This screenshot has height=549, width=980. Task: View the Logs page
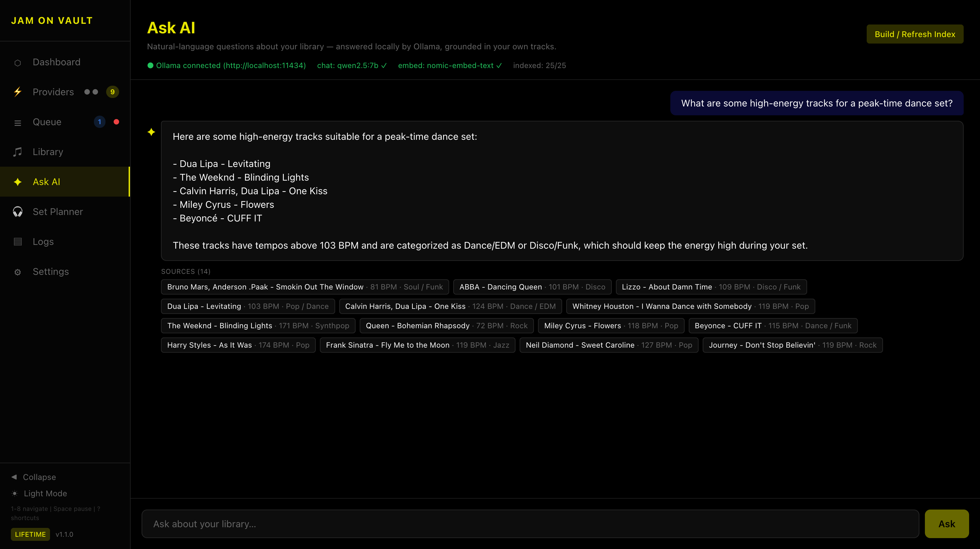(65, 242)
